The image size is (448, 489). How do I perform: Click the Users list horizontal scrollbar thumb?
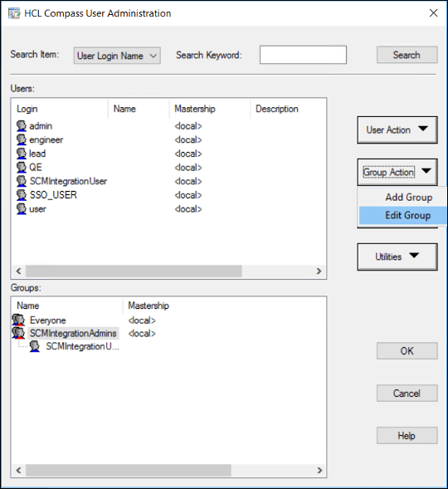(134, 271)
